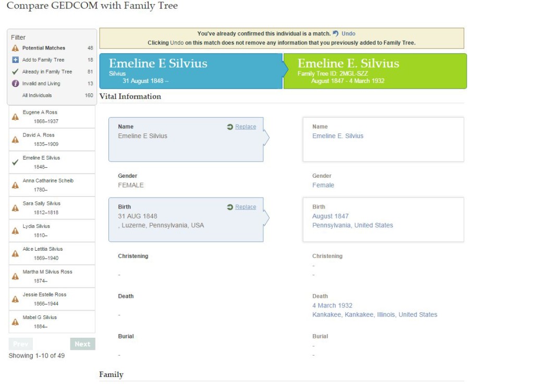Select Mabel G Silvius in the list
Viewport: 534px width, 392px height.
tap(52, 322)
